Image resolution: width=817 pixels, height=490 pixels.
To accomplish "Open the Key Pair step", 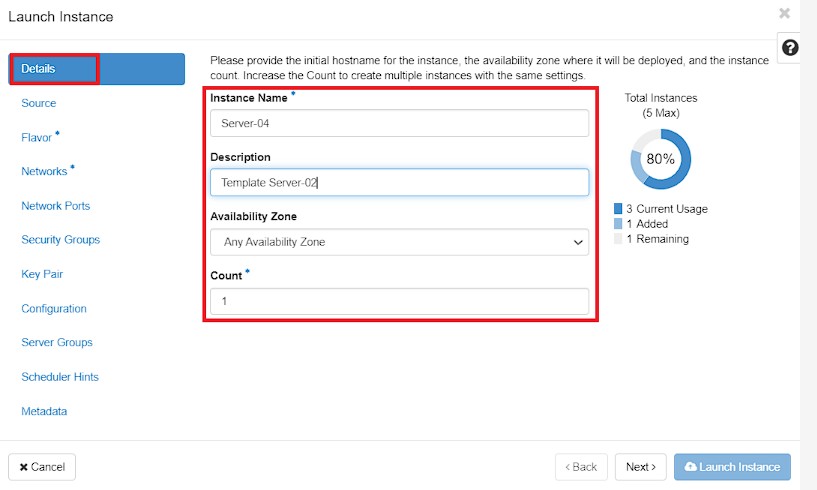I will (42, 274).
